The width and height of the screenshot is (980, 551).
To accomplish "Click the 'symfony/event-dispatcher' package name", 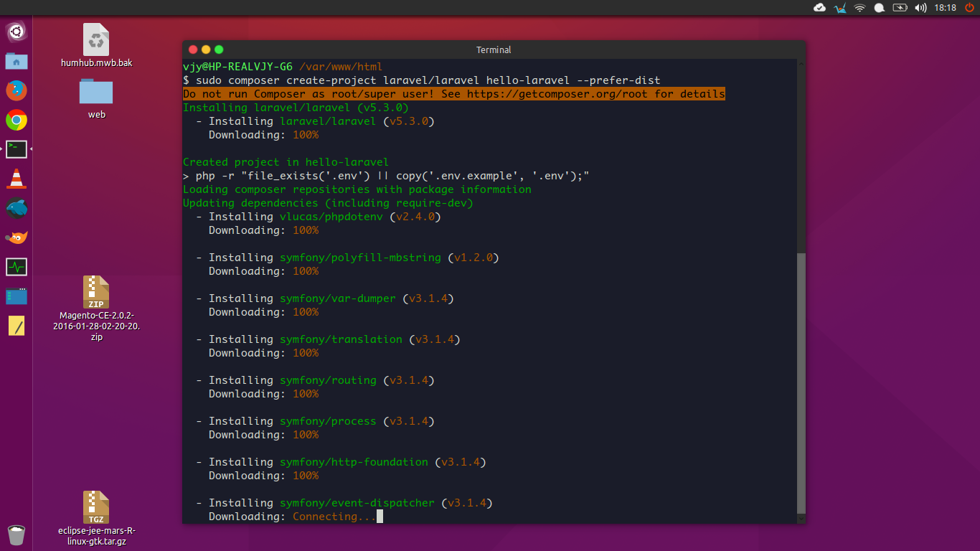I will pos(357,503).
